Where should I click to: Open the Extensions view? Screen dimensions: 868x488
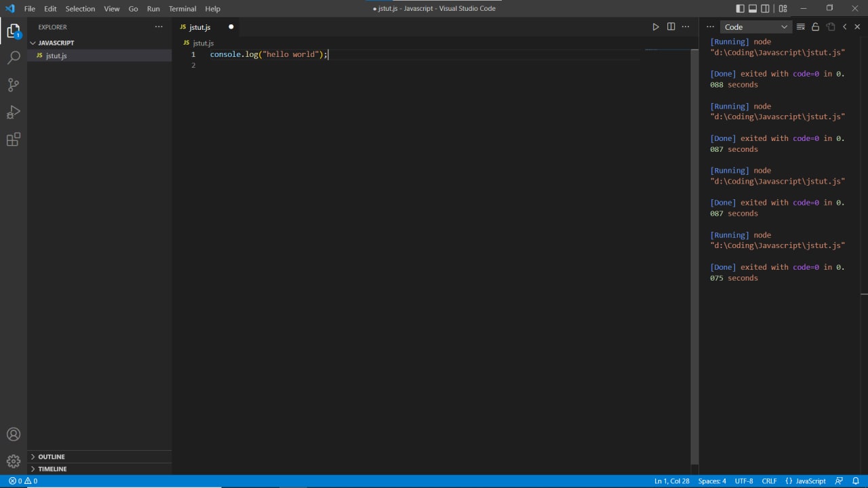14,140
